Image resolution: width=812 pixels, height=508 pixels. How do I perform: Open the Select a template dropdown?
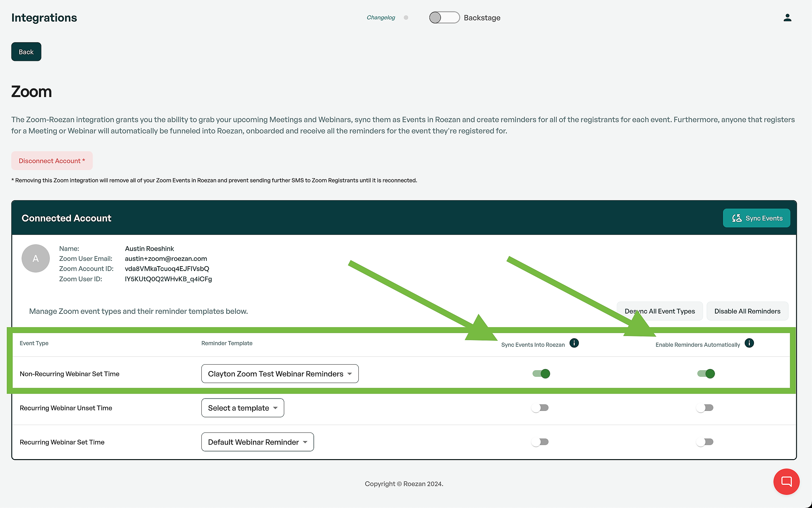[x=242, y=408]
